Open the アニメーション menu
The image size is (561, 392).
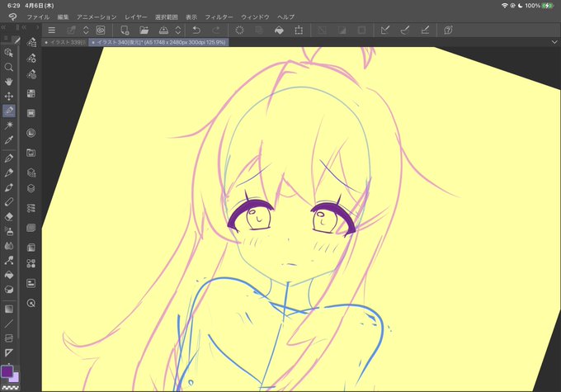[x=97, y=17]
